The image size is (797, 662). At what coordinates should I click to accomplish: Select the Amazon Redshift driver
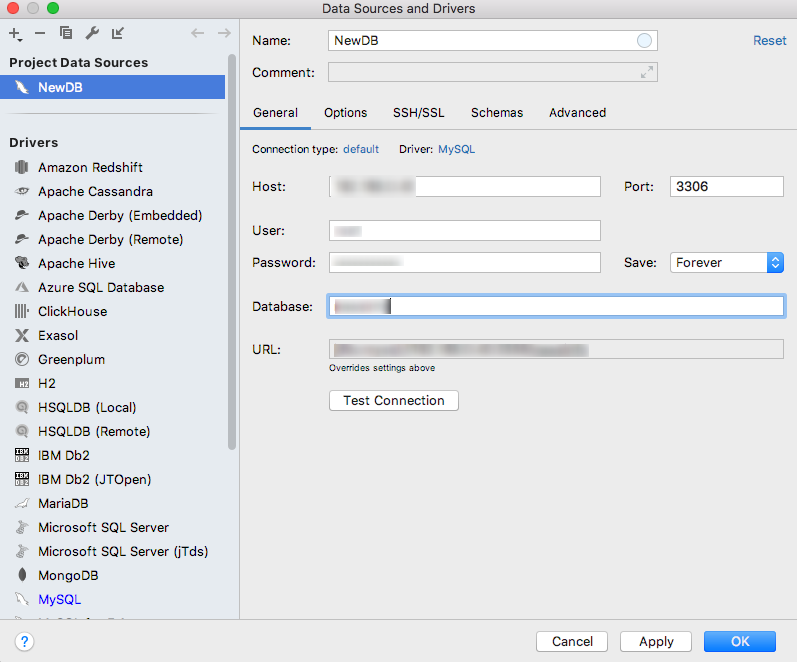point(112,167)
